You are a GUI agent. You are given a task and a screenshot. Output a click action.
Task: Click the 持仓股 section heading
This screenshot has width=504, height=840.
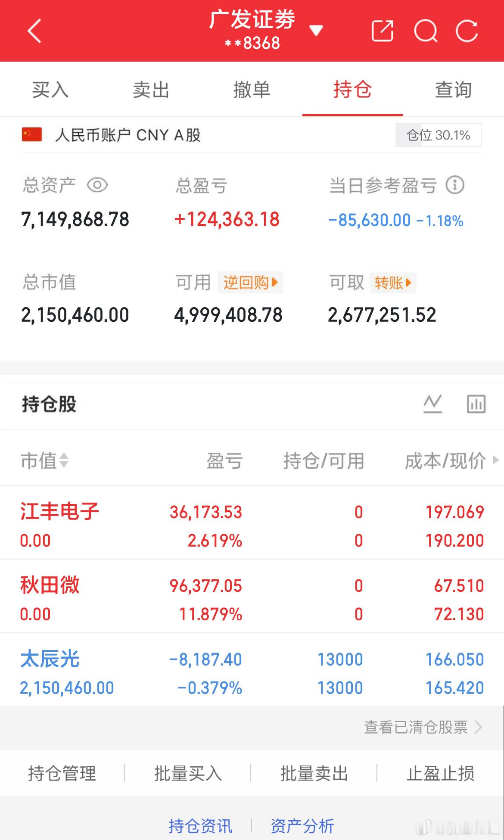coord(49,404)
